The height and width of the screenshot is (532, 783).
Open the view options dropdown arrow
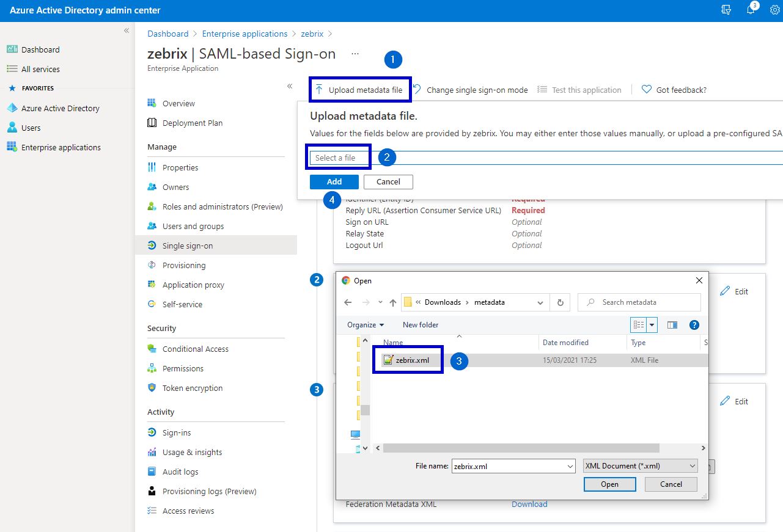(652, 325)
